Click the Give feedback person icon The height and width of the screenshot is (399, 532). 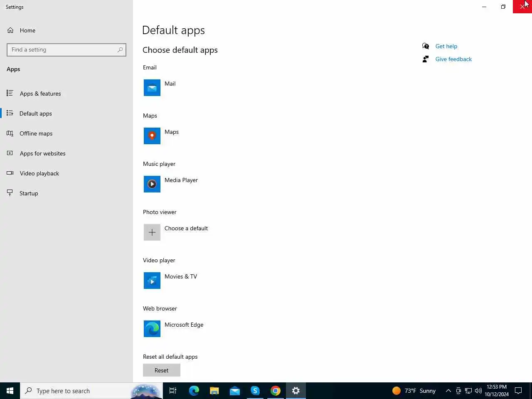point(426,59)
